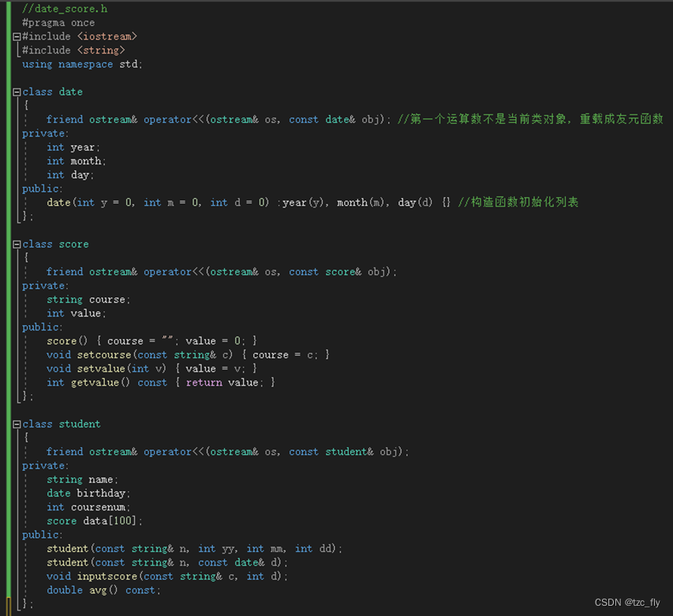Viewport: 673px width, 616px height.
Task: Click private: label in class date
Action: (45, 133)
